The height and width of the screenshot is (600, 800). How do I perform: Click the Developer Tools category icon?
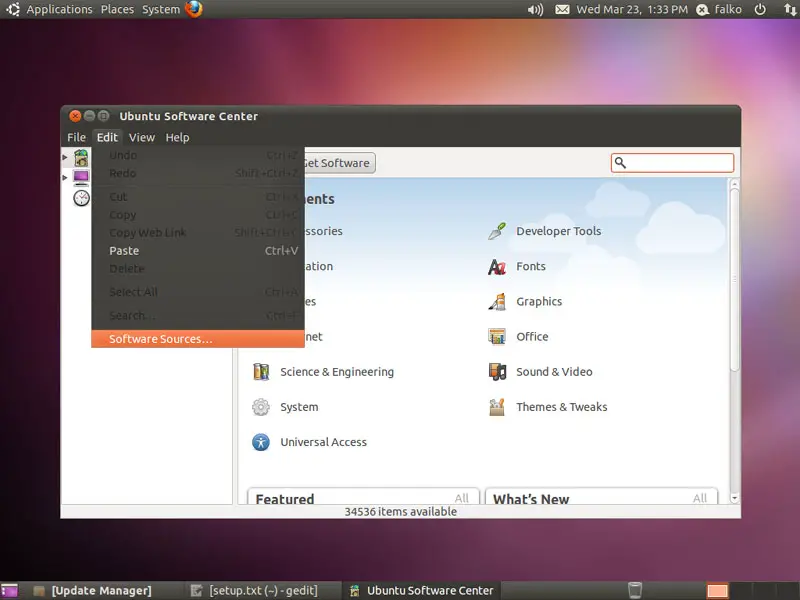coord(497,231)
